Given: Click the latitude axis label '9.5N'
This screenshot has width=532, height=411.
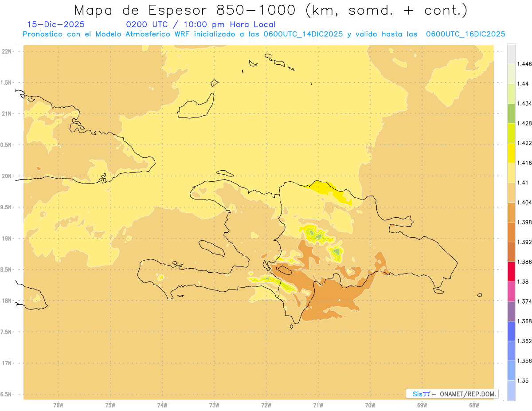Looking at the screenshot, I should coord(7,207).
